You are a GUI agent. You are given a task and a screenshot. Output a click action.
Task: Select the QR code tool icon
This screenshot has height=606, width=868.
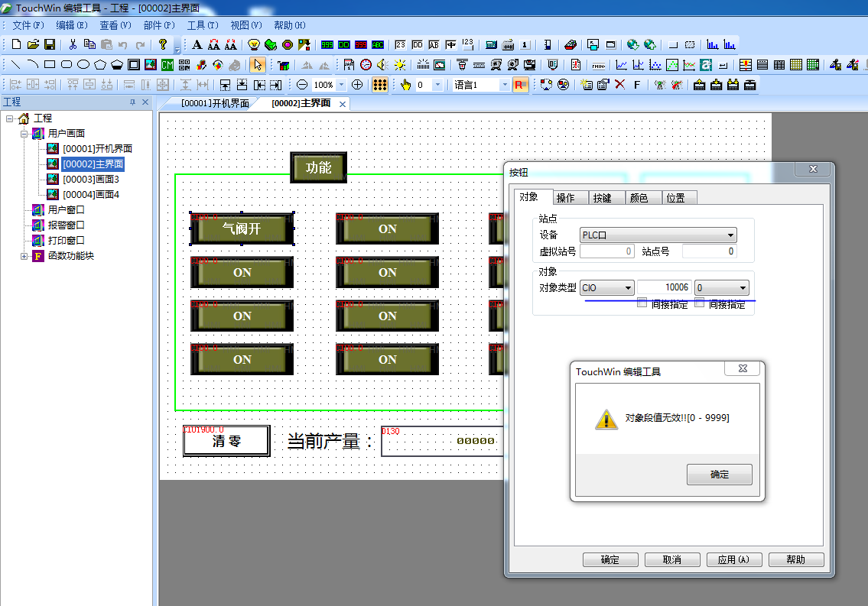click(x=184, y=65)
